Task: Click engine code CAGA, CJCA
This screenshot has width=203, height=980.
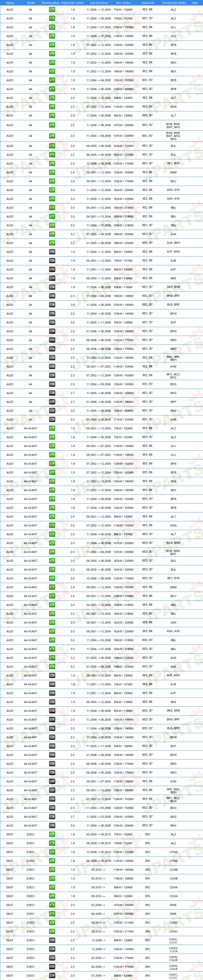Action: click(173, 949)
